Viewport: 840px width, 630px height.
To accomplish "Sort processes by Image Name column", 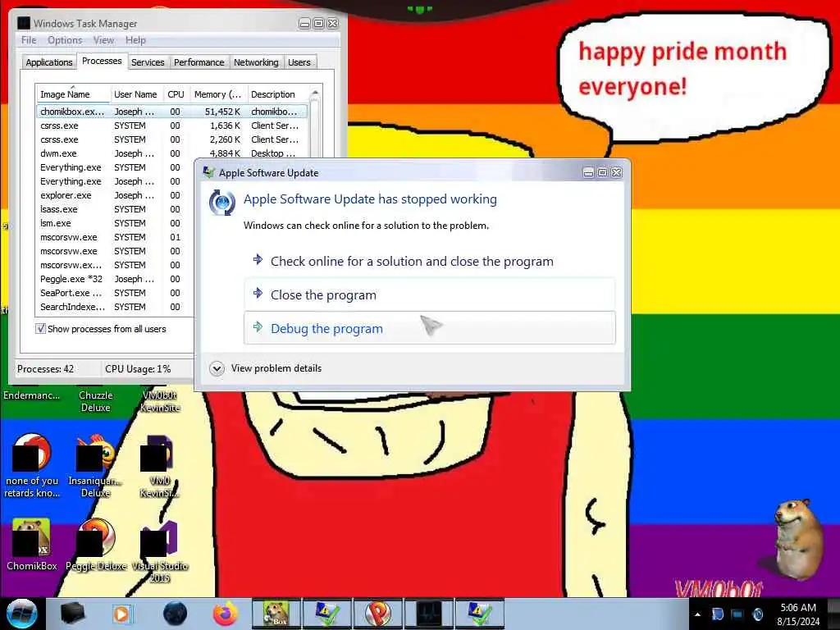I will [73, 94].
